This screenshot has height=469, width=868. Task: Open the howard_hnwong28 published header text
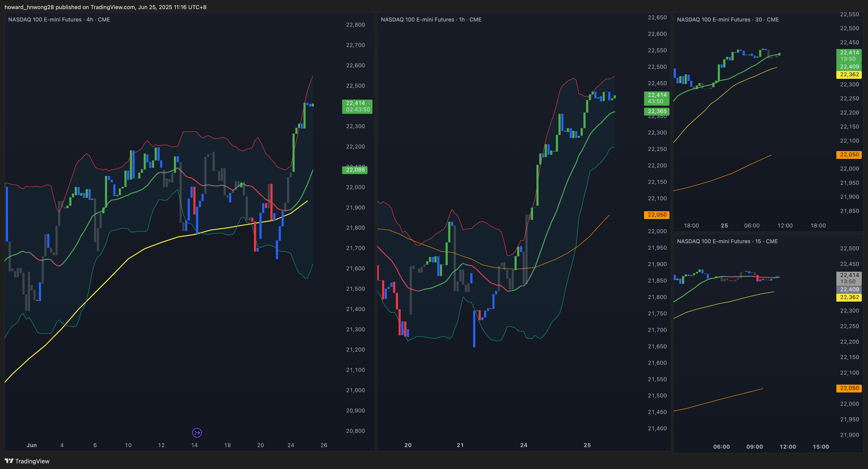[106, 7]
